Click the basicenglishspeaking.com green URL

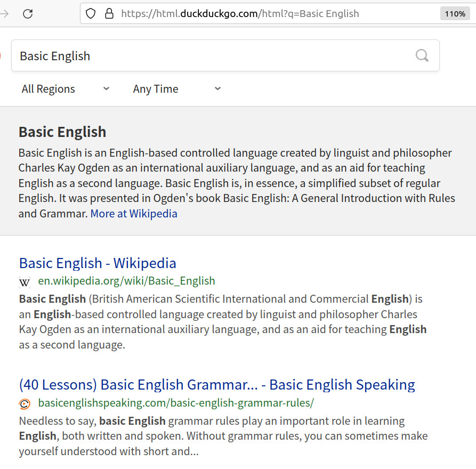176,402
